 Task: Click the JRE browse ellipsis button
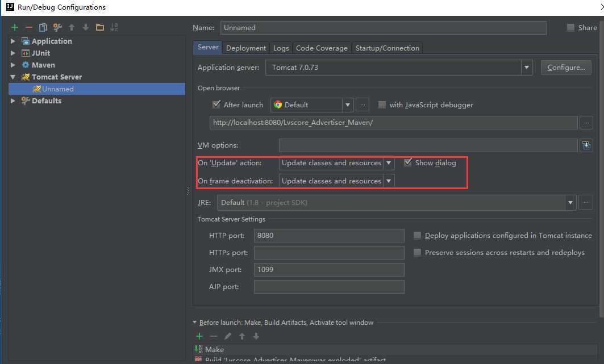586,202
